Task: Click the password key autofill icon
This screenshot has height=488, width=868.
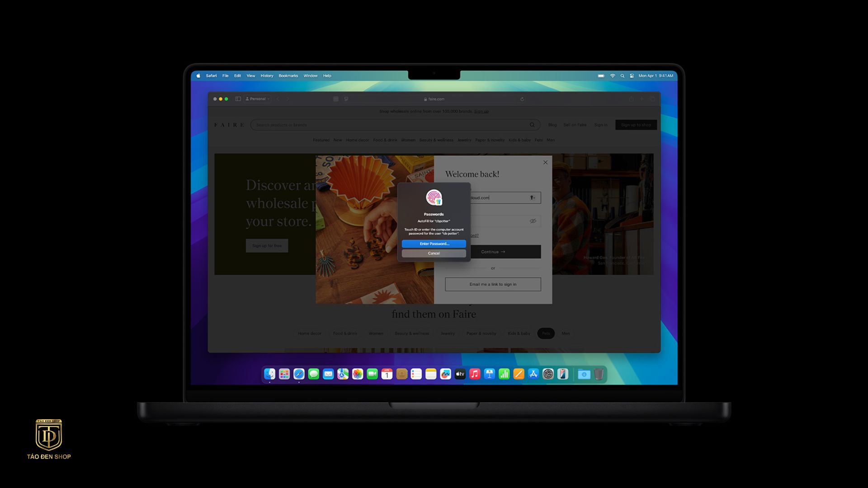Action: coord(533,197)
